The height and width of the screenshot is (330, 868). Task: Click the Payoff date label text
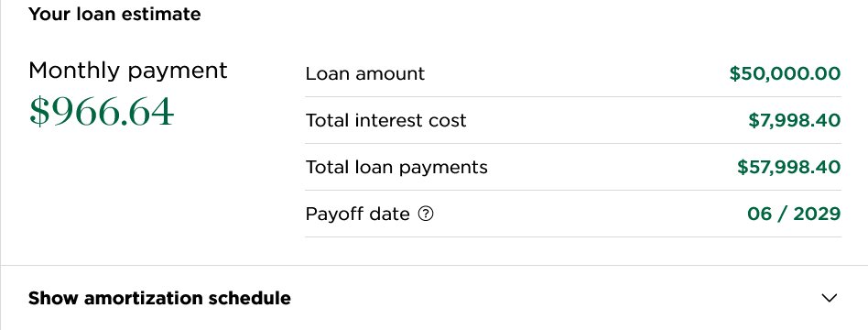pos(358,214)
